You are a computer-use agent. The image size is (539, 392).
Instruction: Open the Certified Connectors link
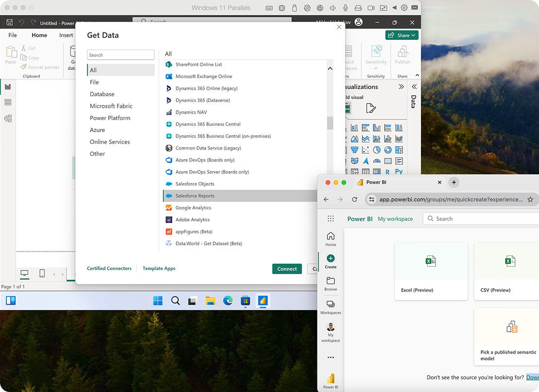point(109,269)
